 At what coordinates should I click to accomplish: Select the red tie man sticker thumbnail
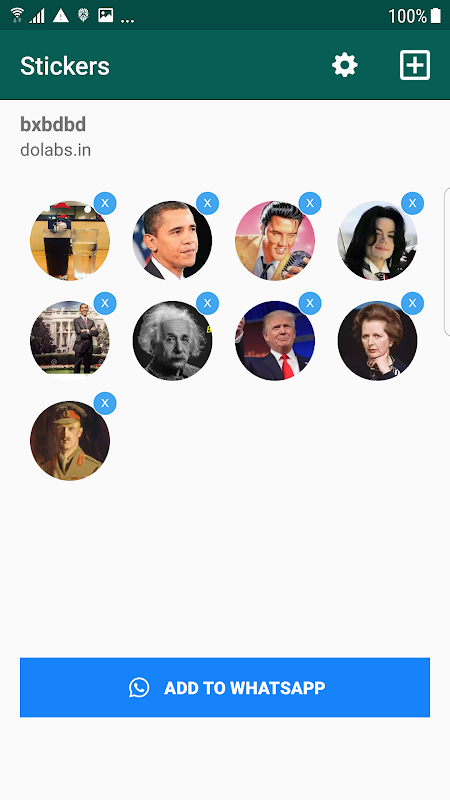275,340
